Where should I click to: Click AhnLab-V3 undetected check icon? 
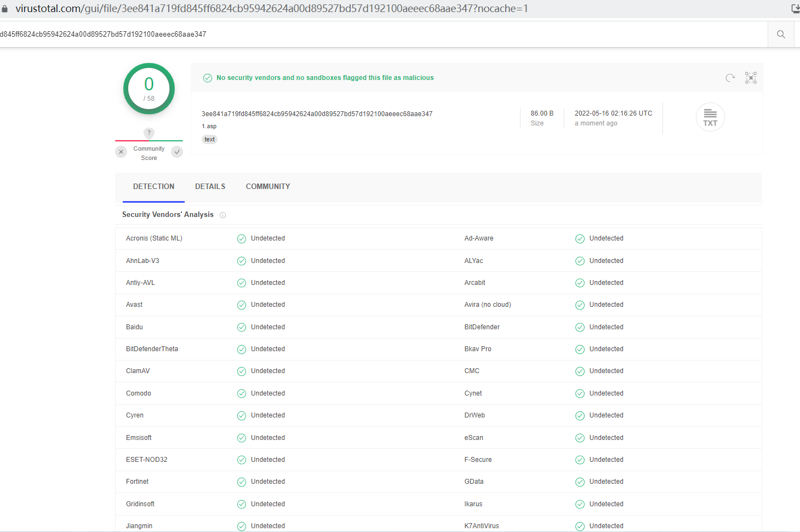(x=242, y=261)
